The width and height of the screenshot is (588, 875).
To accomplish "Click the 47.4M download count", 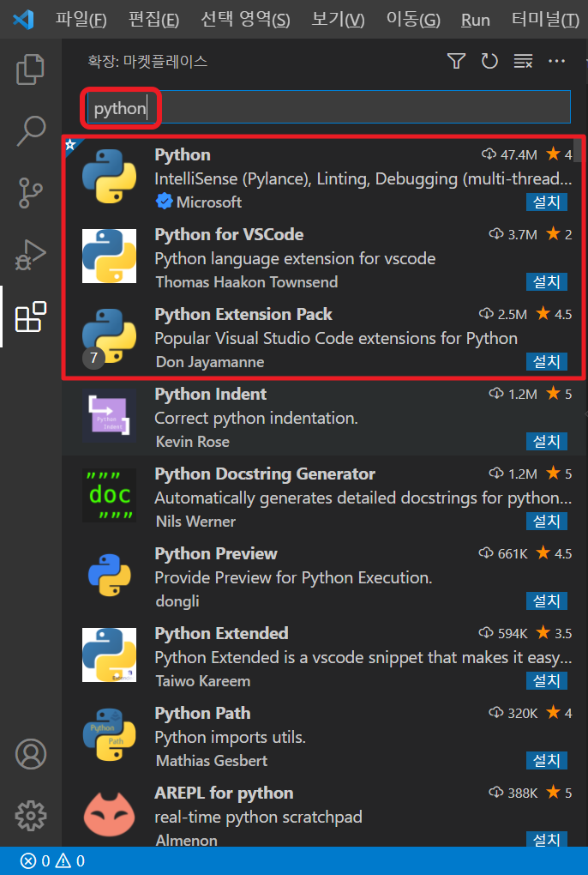I will (x=509, y=154).
